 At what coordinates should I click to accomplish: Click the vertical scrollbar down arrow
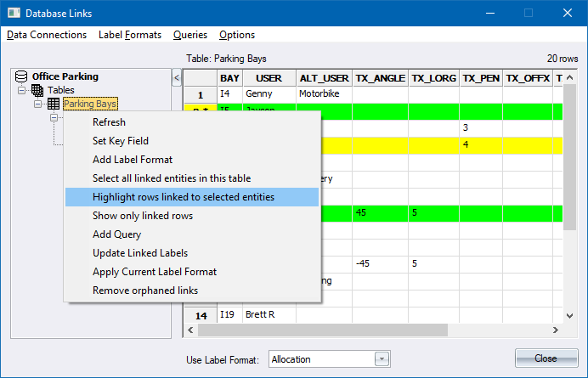tap(570, 316)
